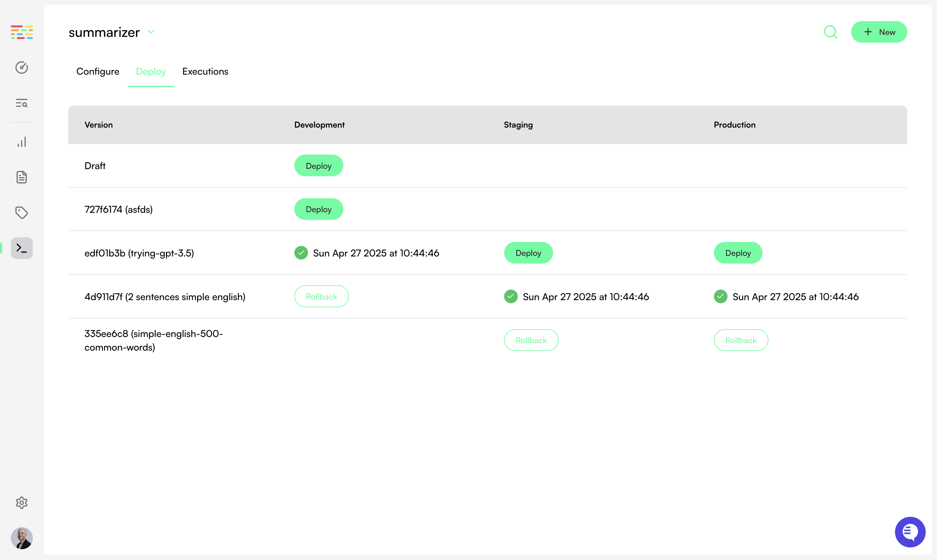Image resolution: width=937 pixels, height=560 pixels.
Task: Switch to the Configure tab
Action: (98, 71)
